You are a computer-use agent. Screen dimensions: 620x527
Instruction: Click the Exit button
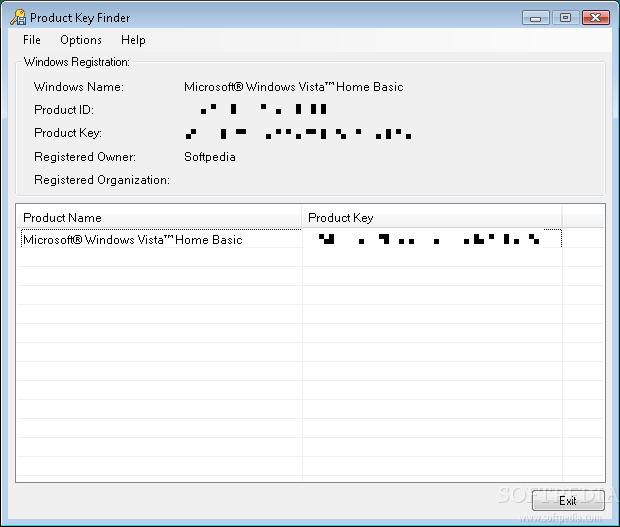(x=567, y=500)
